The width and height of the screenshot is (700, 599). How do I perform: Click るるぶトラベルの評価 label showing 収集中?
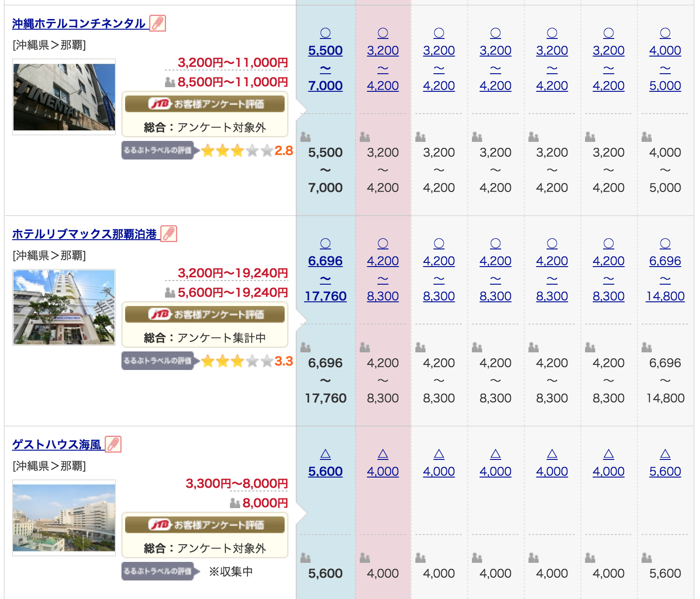point(160,571)
